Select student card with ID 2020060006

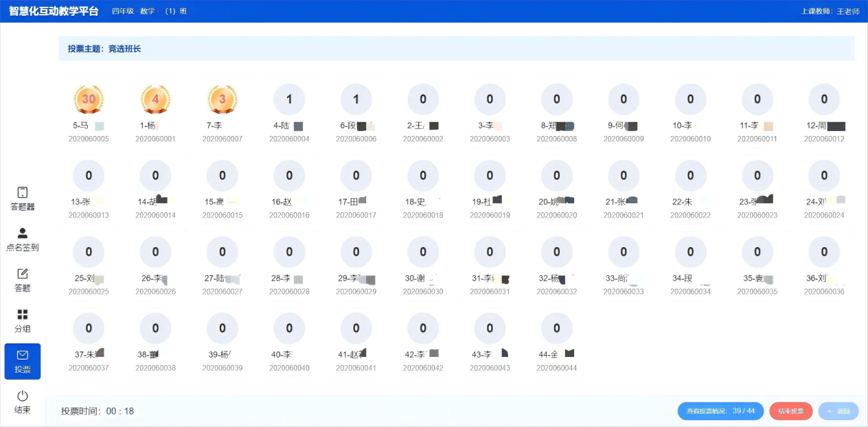[356, 113]
